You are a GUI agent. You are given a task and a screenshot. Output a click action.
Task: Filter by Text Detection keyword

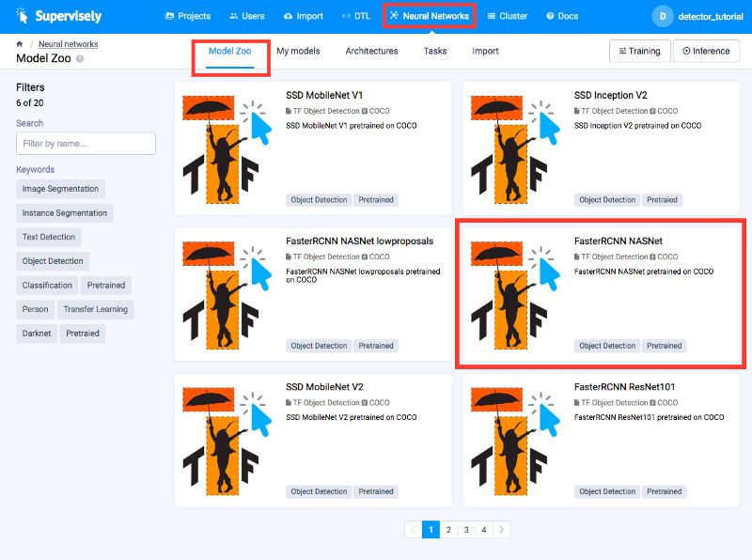coord(49,237)
